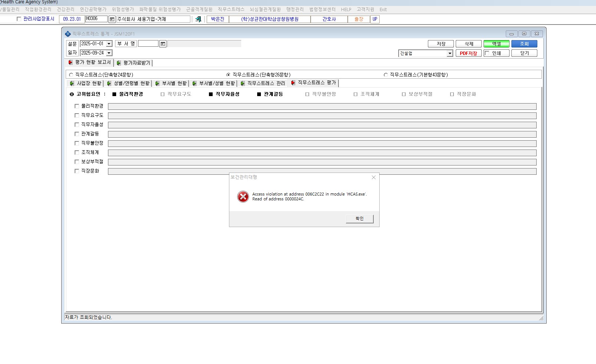
Task: Select 직무스트레스(기본형43문항) radio option
Action: [386, 75]
